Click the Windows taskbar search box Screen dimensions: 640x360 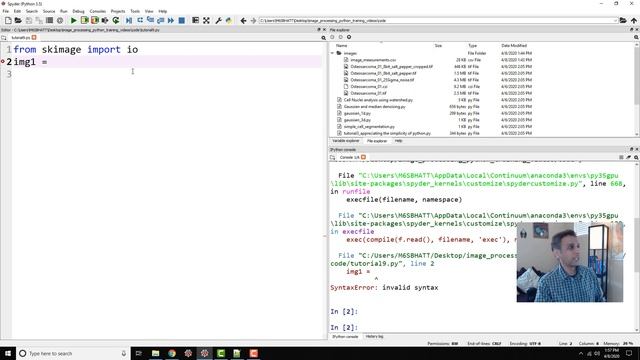pos(73,353)
